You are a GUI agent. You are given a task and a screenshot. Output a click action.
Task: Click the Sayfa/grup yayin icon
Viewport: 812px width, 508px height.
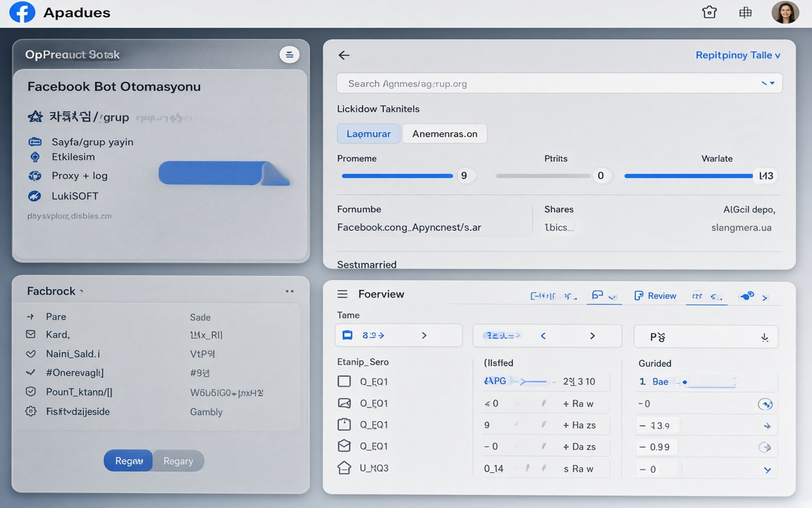click(x=35, y=142)
